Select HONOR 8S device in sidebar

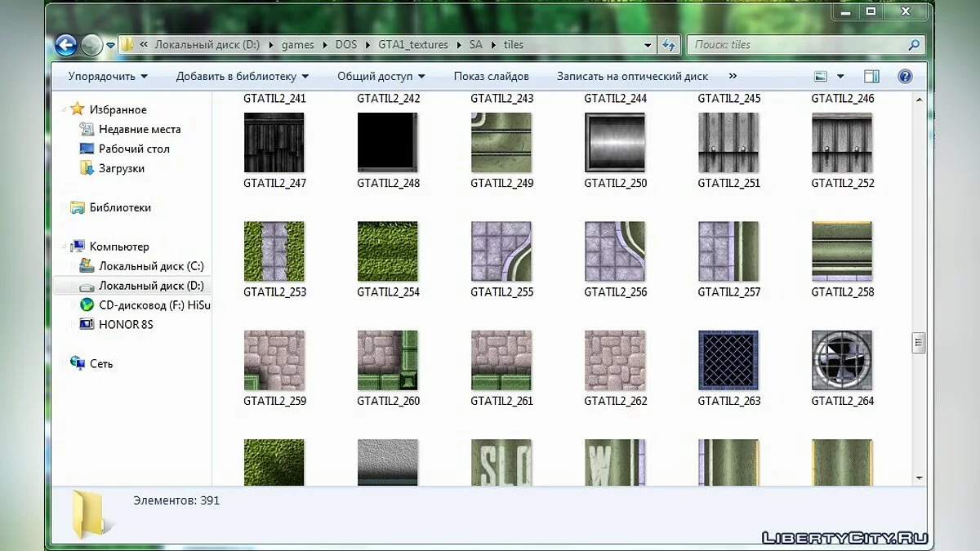(x=125, y=324)
